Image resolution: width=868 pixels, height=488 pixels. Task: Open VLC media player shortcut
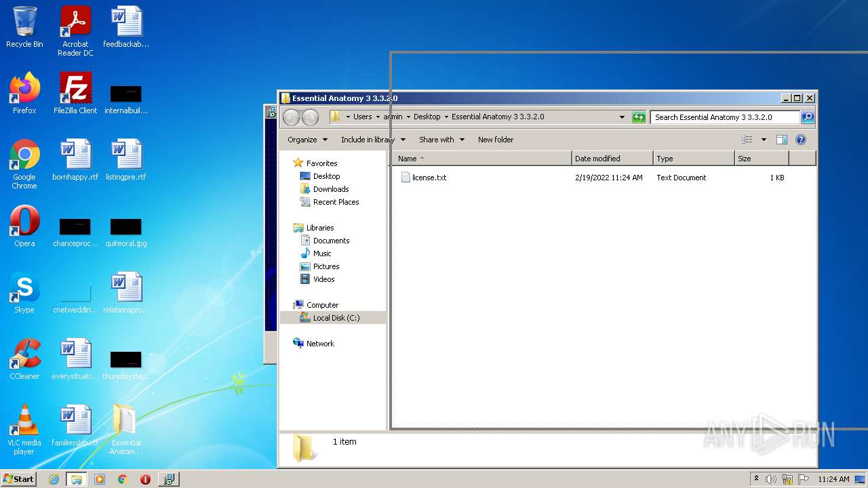(x=24, y=429)
